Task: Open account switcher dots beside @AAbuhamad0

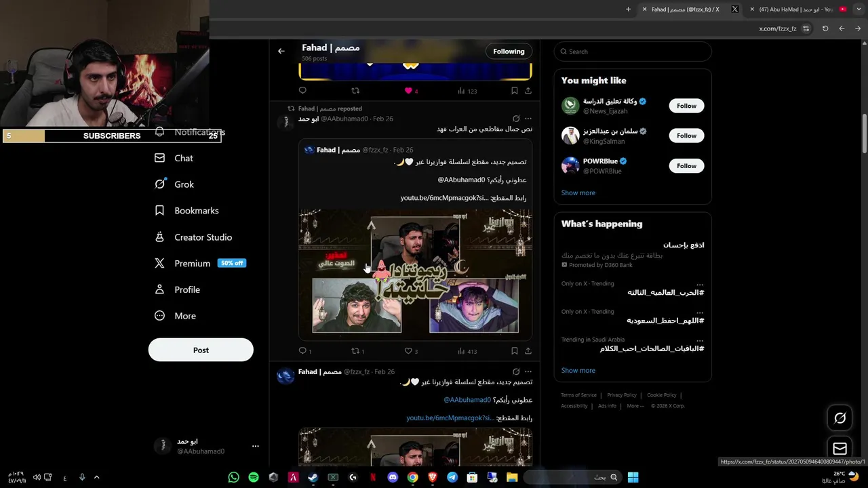Action: pos(256,446)
